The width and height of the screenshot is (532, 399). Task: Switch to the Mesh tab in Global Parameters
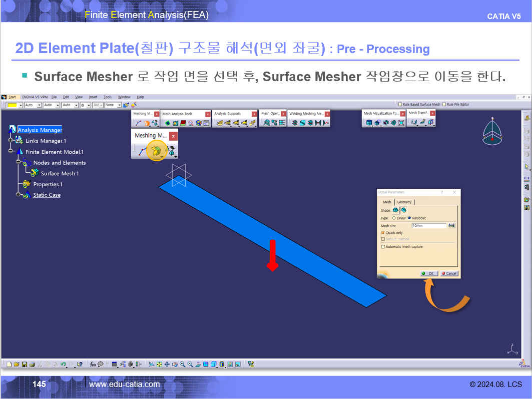[387, 202]
